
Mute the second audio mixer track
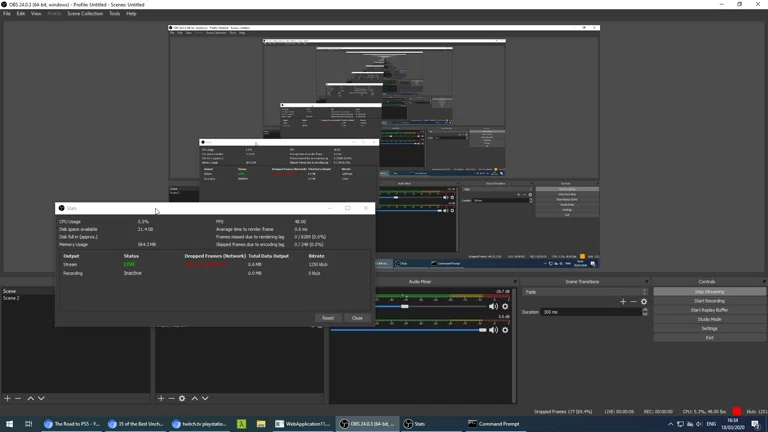pyautogui.click(x=493, y=329)
